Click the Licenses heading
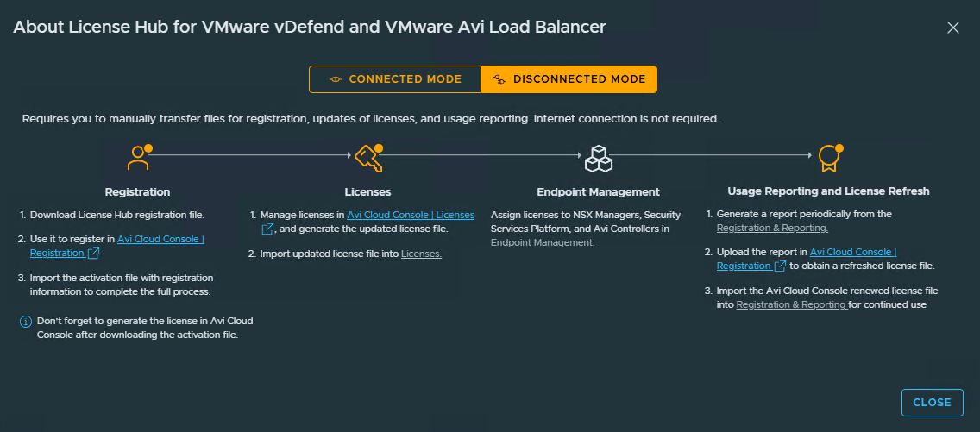The image size is (980, 432). [368, 191]
